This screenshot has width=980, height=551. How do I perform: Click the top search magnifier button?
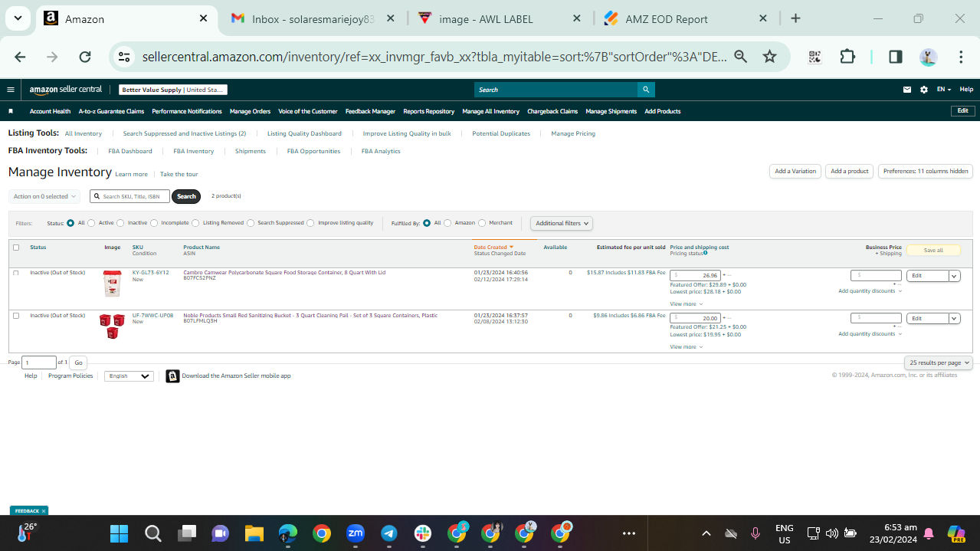click(x=646, y=90)
